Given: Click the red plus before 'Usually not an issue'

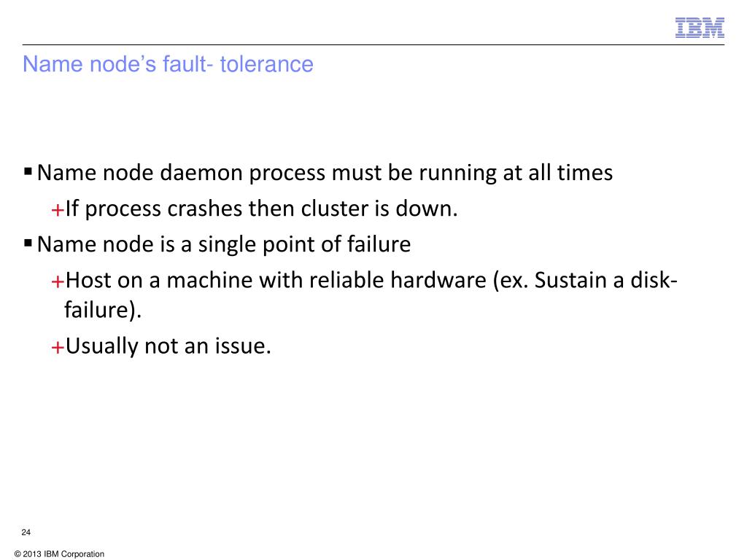Looking at the screenshot, I should coord(57,347).
